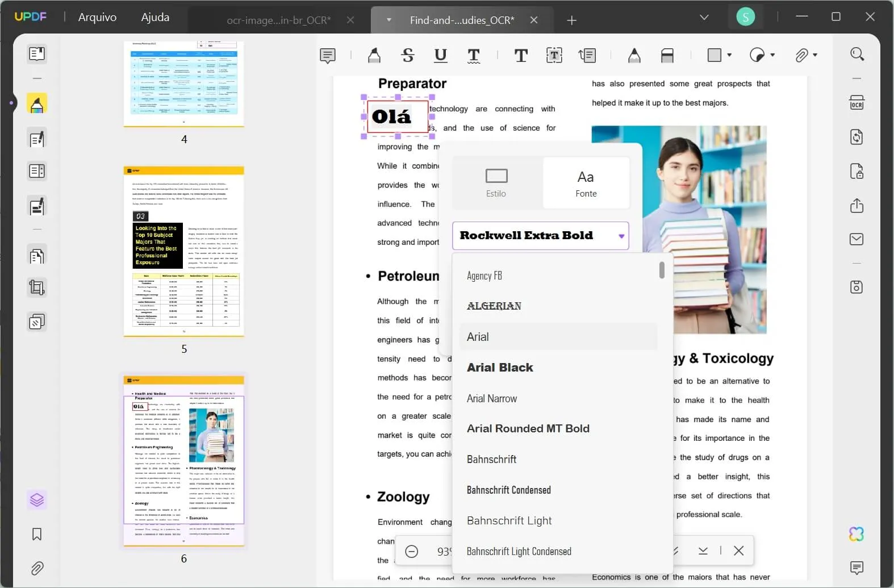The width and height of the screenshot is (894, 588).
Task: Open page 4 thumbnail
Action: click(x=184, y=84)
